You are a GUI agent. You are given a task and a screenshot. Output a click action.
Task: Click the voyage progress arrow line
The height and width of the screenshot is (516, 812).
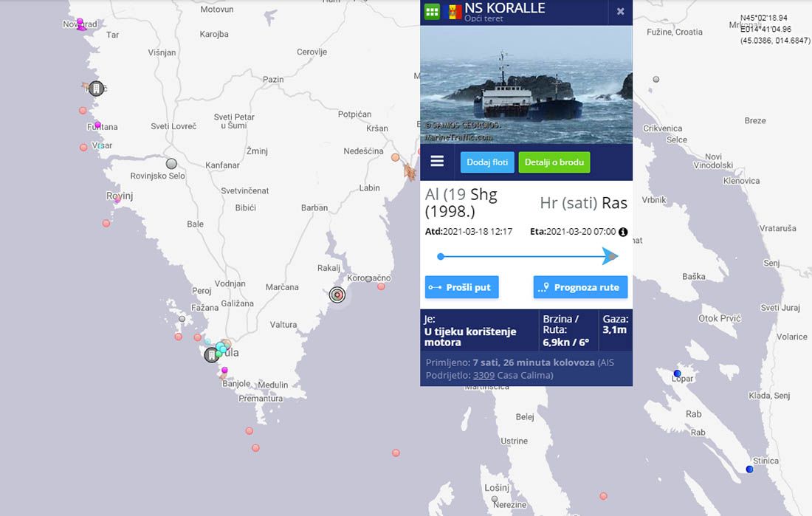[x=528, y=256]
